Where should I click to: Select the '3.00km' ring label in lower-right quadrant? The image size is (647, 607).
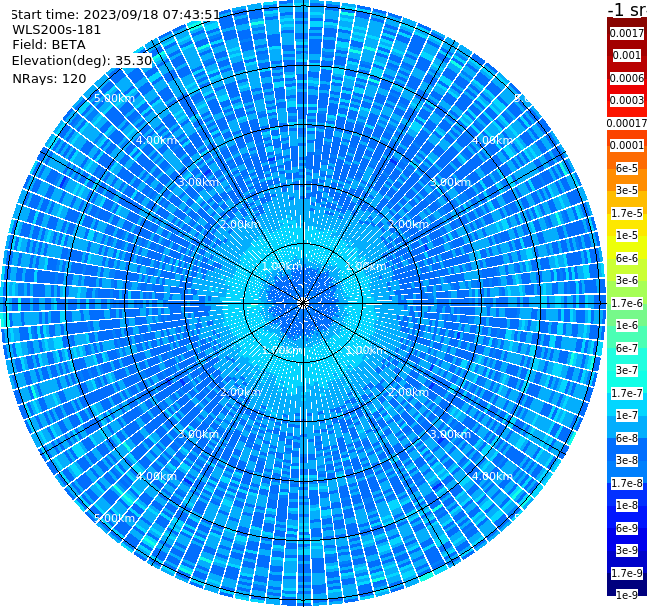pyautogui.click(x=450, y=434)
